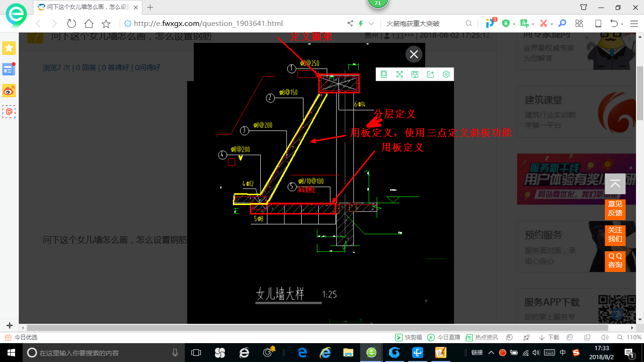Click 下载 download in status bar
The image size is (644, 362).
pos(549,337)
